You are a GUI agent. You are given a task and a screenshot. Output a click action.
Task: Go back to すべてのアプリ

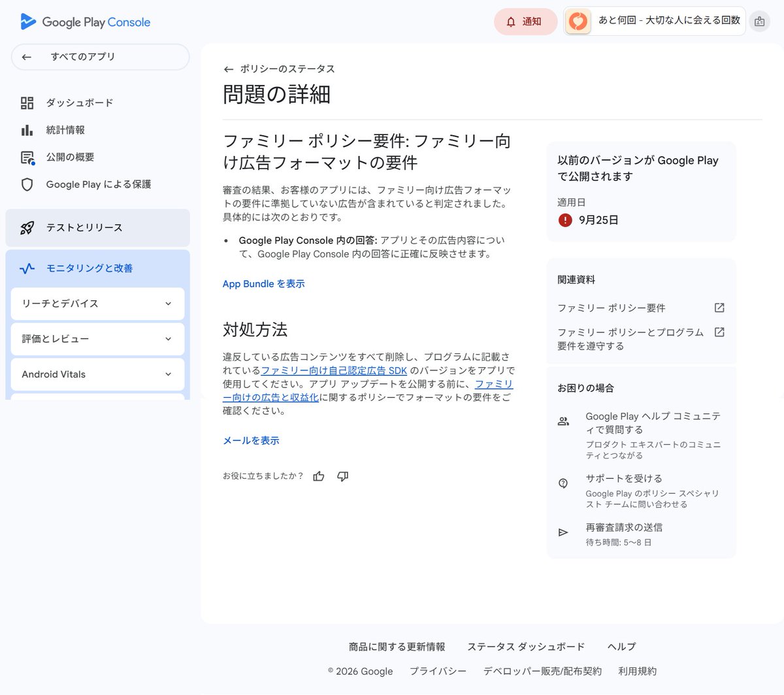[100, 57]
